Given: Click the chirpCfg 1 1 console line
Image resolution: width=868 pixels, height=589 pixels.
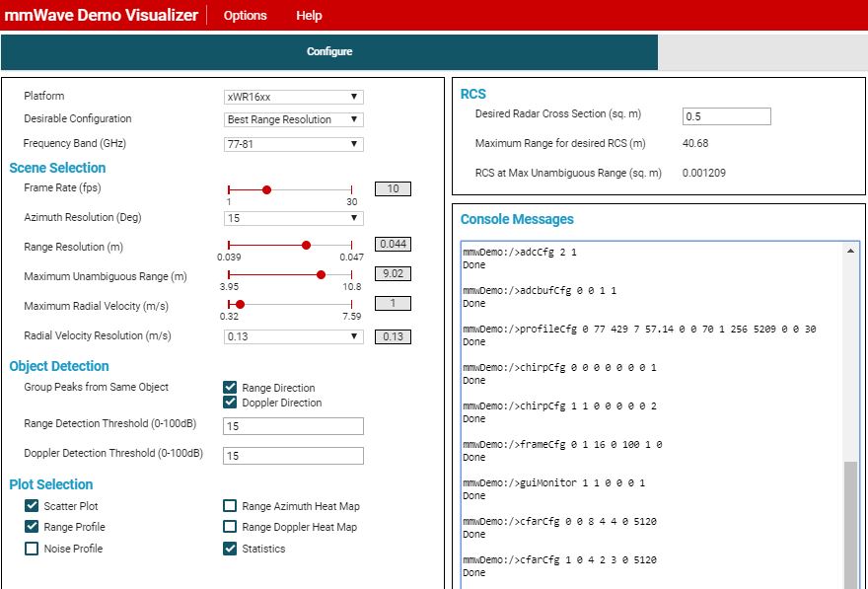Looking at the screenshot, I should tap(559, 405).
